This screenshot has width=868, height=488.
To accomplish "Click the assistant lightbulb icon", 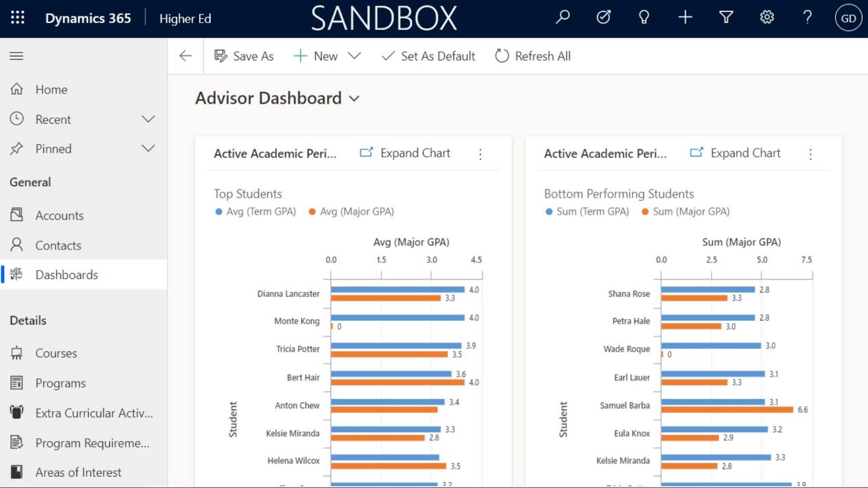I will tap(644, 17).
